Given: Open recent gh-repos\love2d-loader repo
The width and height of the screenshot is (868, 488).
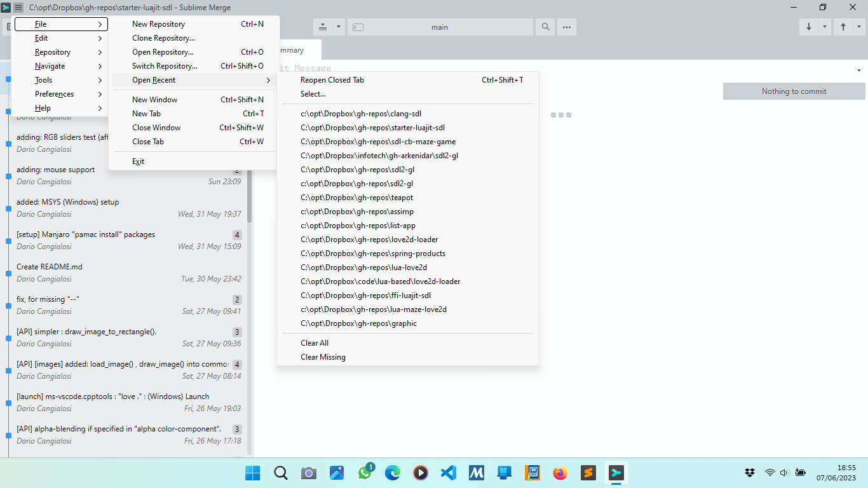Looking at the screenshot, I should (408, 240).
